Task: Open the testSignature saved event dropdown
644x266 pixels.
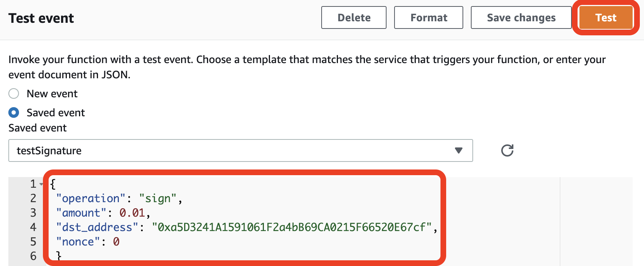Action: 241,150
